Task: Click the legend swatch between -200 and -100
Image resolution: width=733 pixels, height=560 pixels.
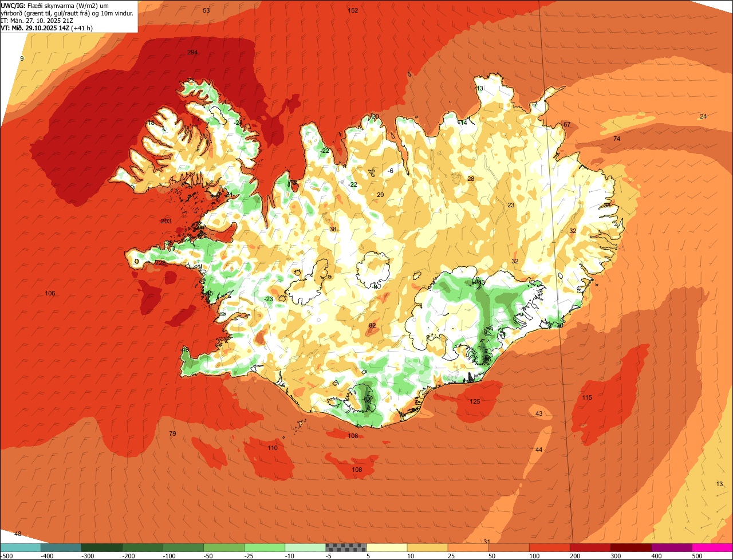Action: pos(142,547)
